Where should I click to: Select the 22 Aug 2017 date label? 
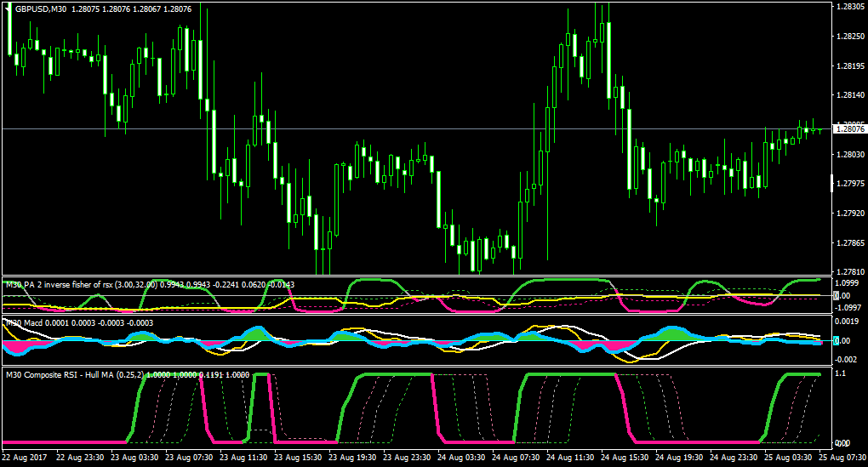click(25, 458)
